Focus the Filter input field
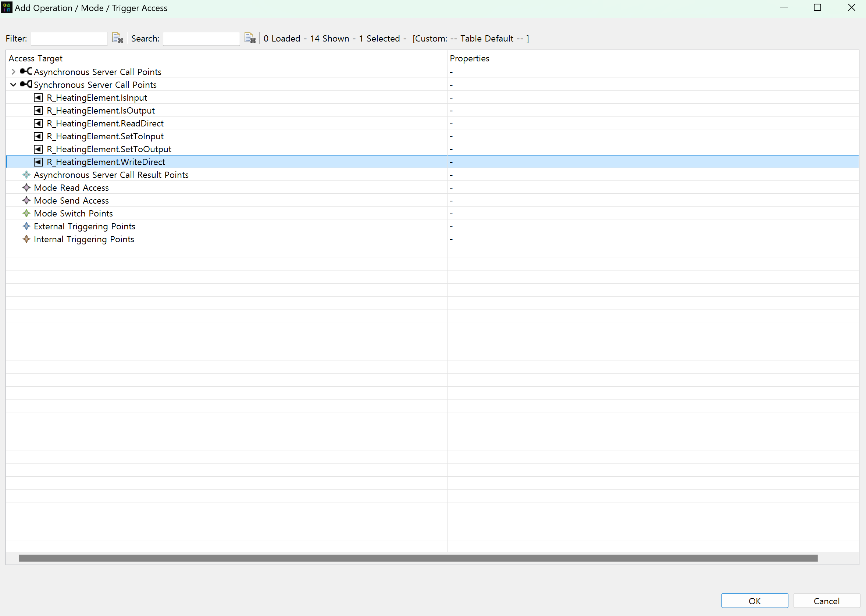Screen dimensions: 866x616 pyautogui.click(x=69, y=38)
